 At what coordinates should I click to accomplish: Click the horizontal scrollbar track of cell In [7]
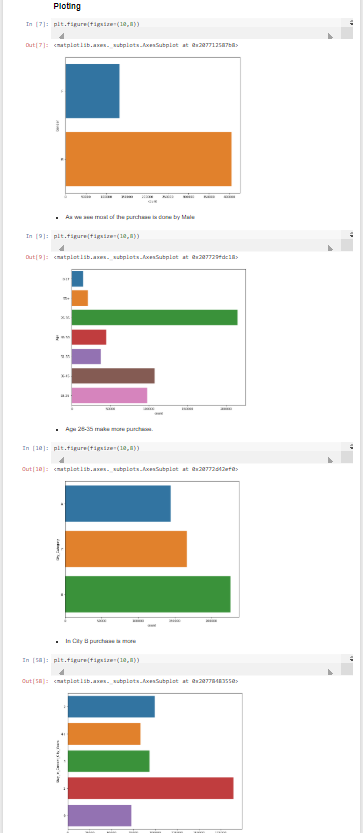196,36
